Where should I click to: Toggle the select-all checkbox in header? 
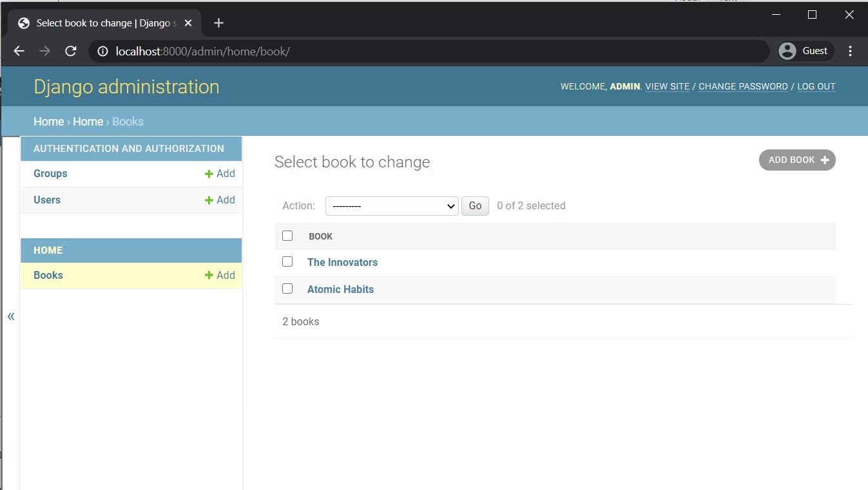point(287,236)
